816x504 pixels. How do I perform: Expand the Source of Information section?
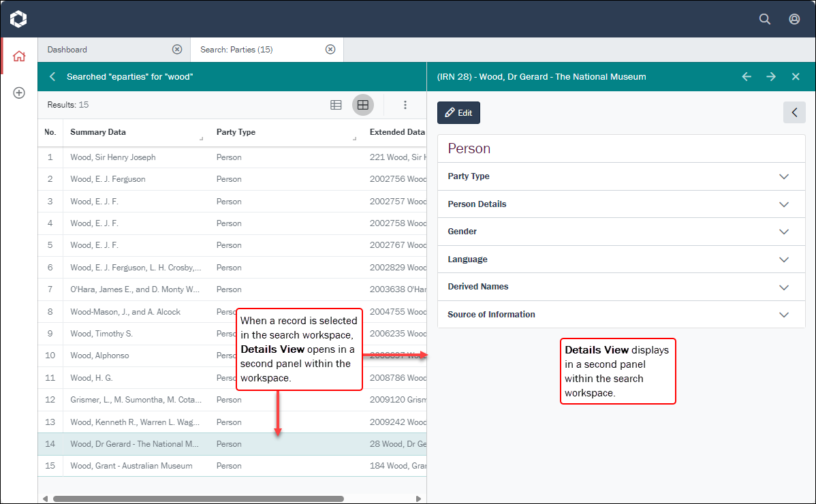tap(783, 315)
